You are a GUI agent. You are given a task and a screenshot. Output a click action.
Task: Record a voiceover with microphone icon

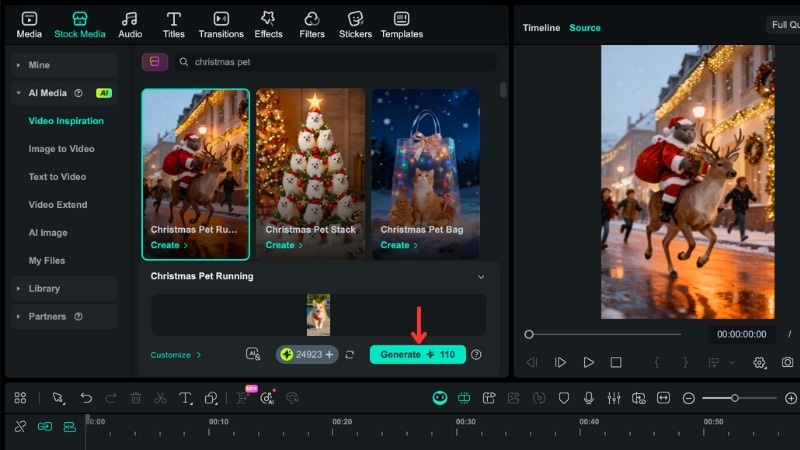coord(588,398)
